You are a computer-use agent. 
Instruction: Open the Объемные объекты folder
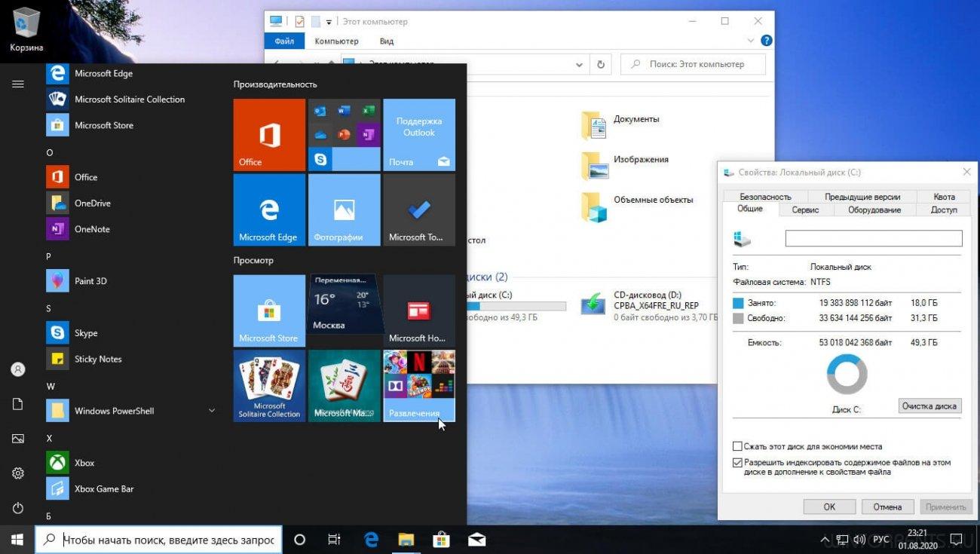point(638,206)
